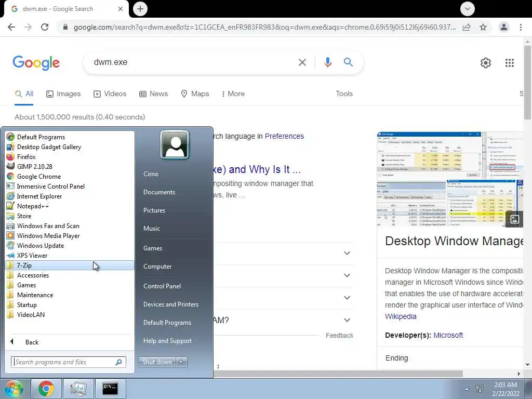Open Games in the Start menu right pane
Image resolution: width=532 pixels, height=399 pixels.
(x=153, y=248)
